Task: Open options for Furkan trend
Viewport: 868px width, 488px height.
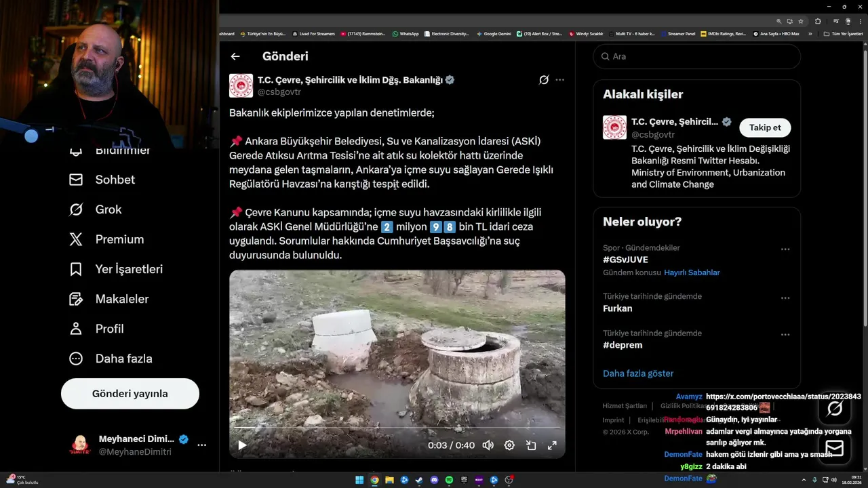Action: click(x=785, y=298)
